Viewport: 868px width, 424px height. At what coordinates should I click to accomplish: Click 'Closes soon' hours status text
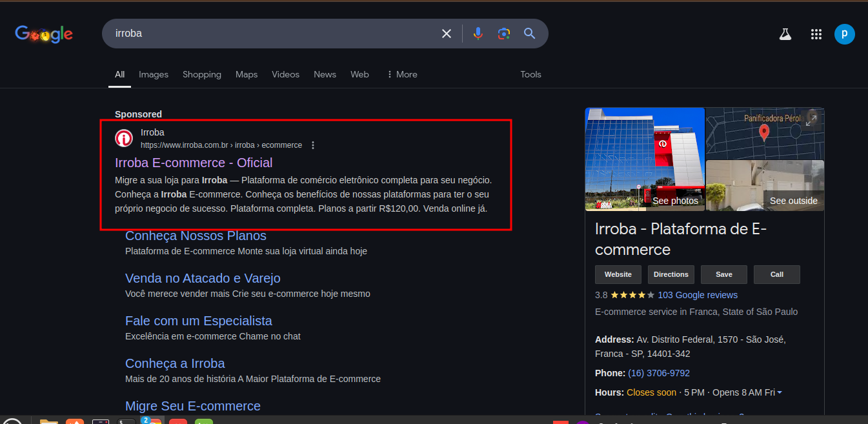point(652,392)
